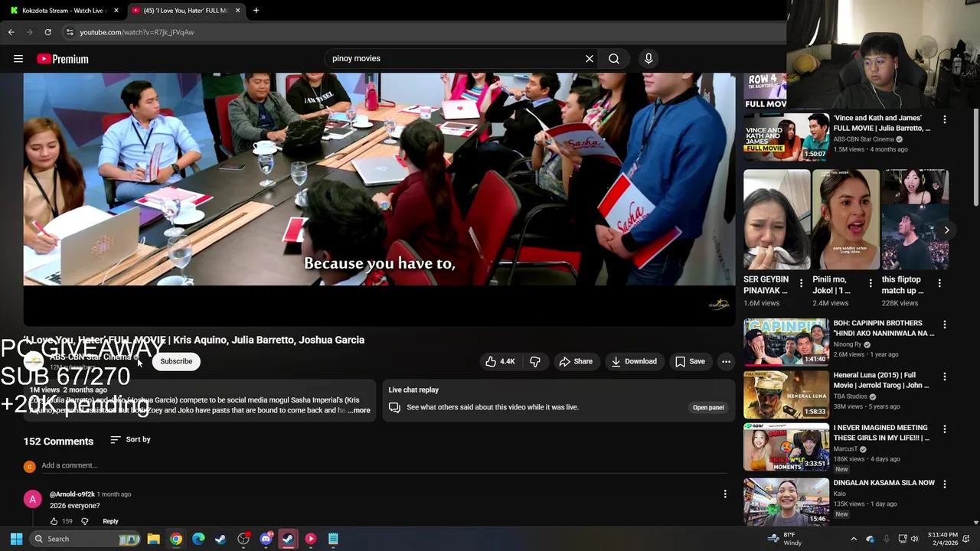Open the live chat replay panel
This screenshot has width=980, height=551.
(708, 408)
